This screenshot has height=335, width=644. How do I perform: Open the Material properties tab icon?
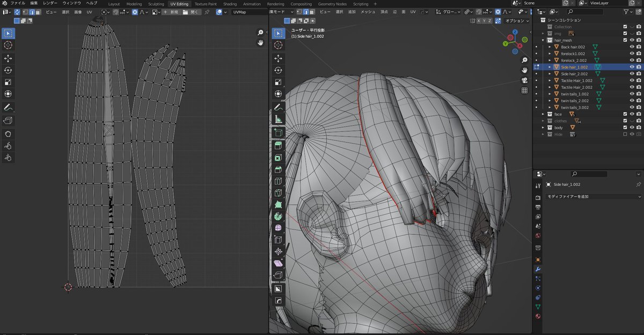click(538, 316)
